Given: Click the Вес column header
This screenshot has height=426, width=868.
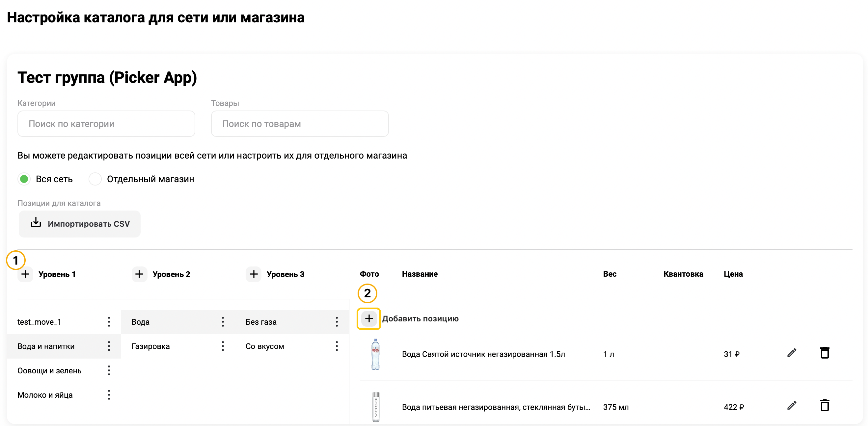Looking at the screenshot, I should [610, 274].
